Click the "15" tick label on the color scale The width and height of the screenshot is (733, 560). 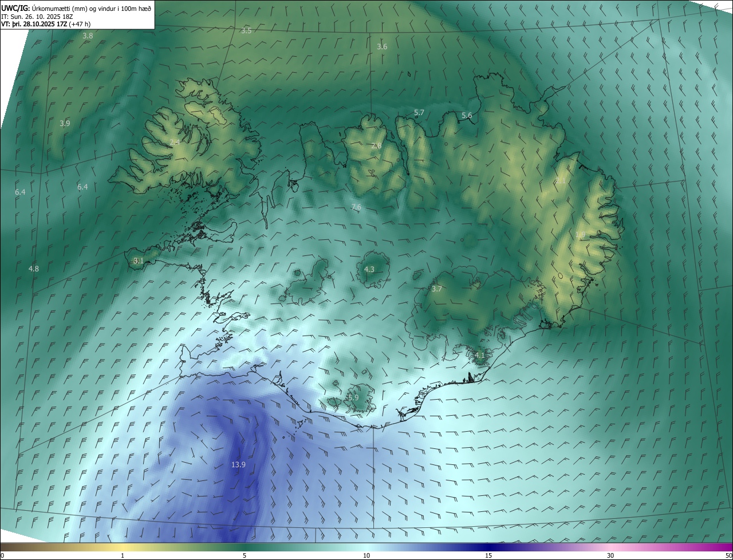[488, 555]
